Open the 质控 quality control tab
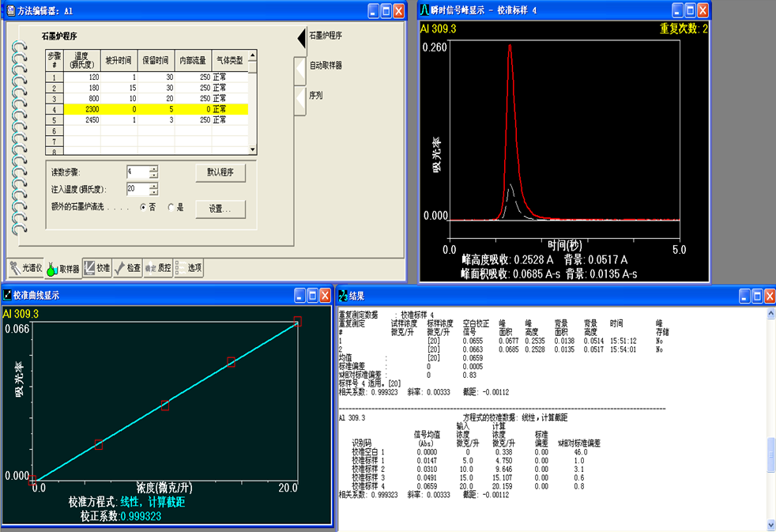Image resolution: width=776 pixels, height=532 pixels. coord(158,269)
